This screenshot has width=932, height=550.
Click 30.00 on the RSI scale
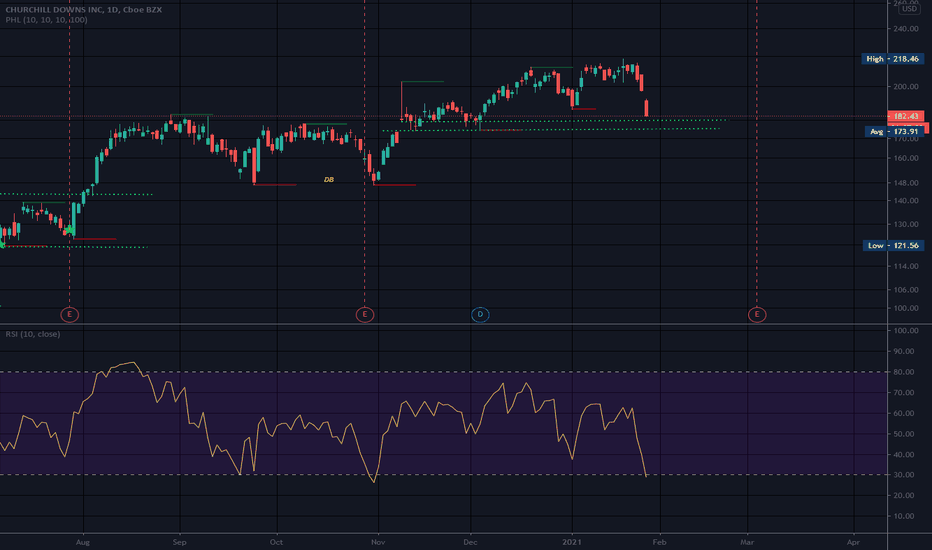pos(903,475)
